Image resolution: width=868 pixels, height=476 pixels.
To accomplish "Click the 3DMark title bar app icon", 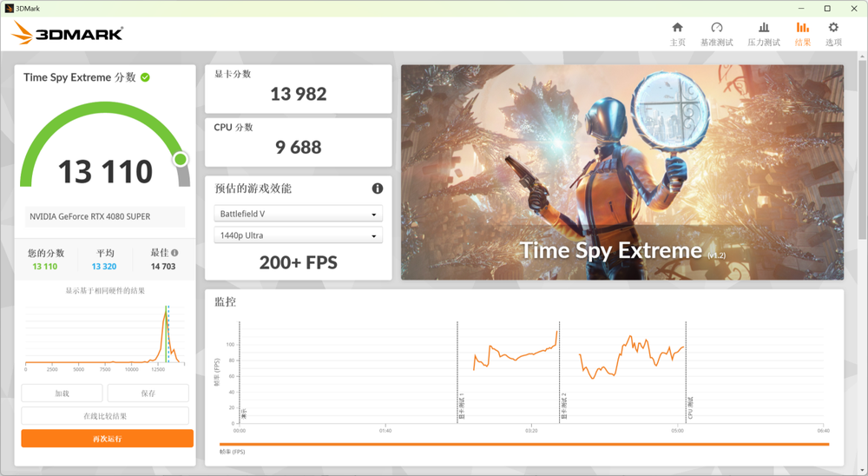I will click(9, 9).
